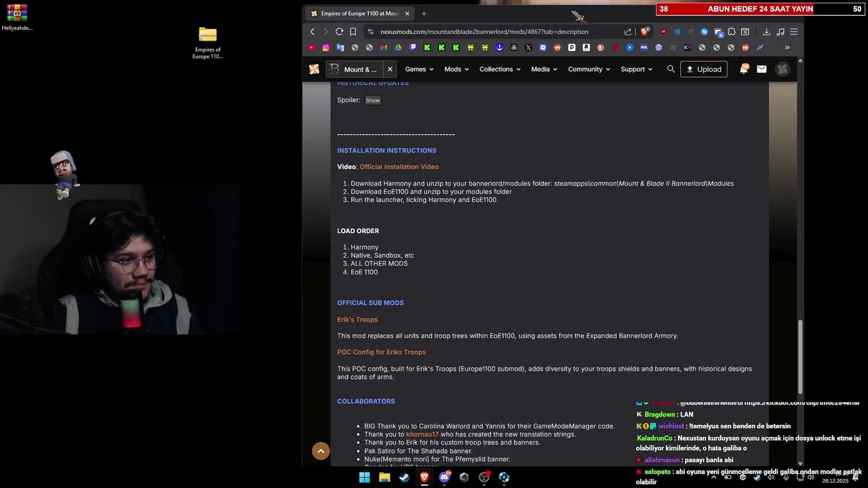Click the Upload button
The width and height of the screenshot is (868, 488).
(703, 69)
